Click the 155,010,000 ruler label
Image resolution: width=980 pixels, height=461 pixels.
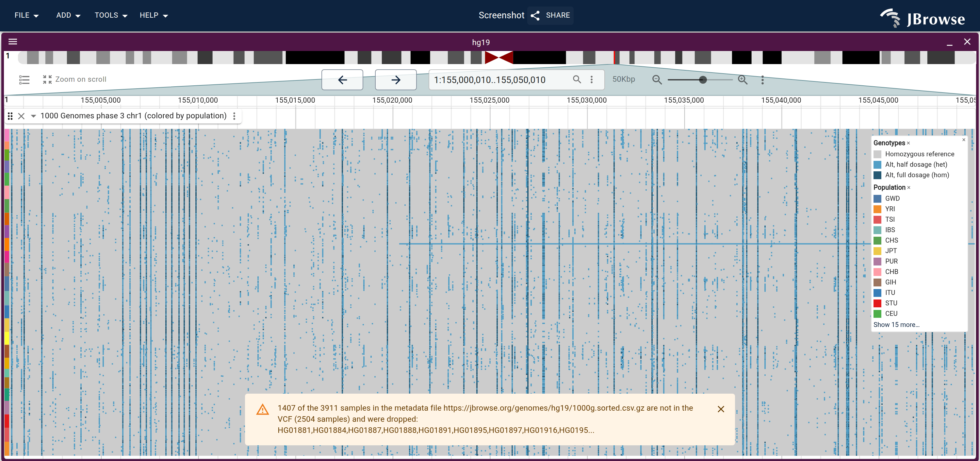(x=198, y=100)
